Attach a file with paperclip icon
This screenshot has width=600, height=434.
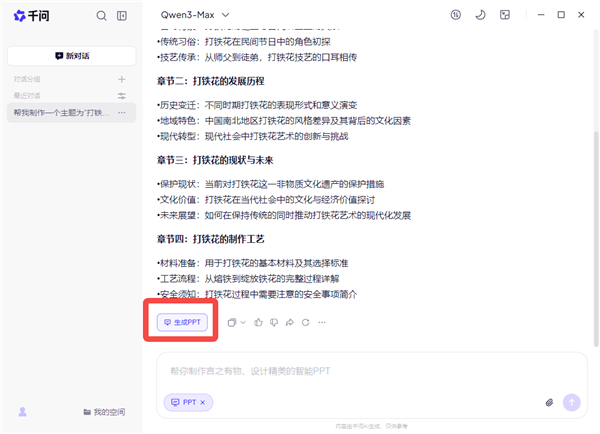(x=549, y=402)
